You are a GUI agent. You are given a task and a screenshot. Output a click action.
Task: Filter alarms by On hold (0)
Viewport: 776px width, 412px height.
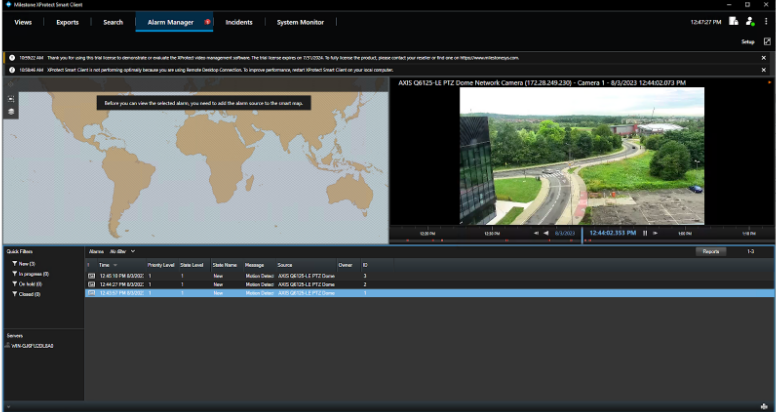pos(27,284)
